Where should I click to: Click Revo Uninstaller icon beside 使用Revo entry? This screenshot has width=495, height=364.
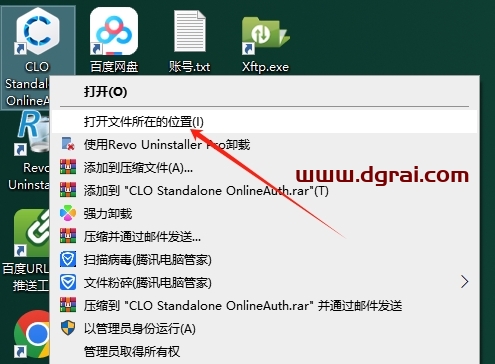[x=68, y=144]
